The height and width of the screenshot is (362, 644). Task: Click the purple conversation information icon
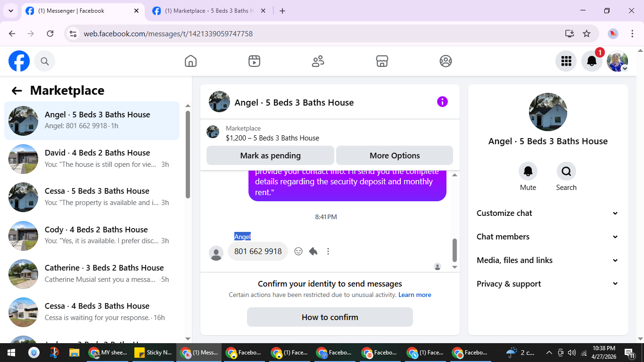[x=442, y=102]
